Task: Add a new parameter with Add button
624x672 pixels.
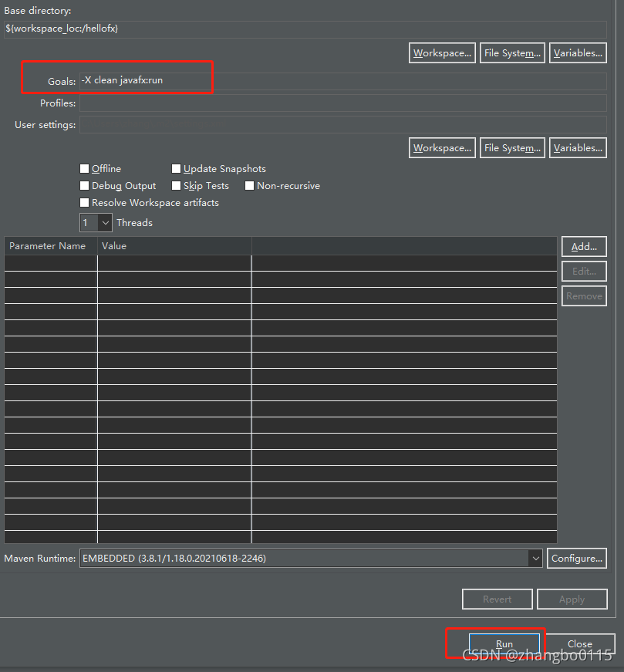Action: pos(584,246)
